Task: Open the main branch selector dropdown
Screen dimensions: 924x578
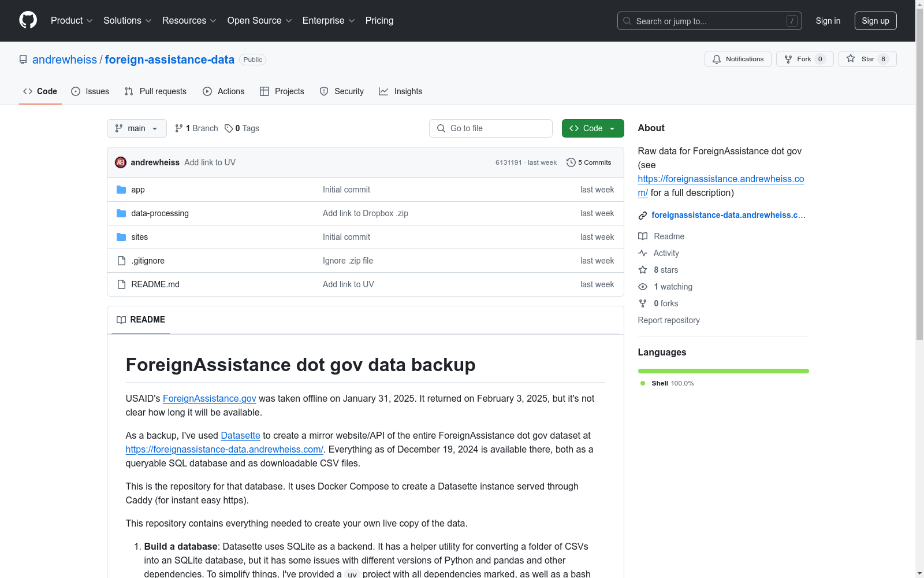Action: coord(137,128)
